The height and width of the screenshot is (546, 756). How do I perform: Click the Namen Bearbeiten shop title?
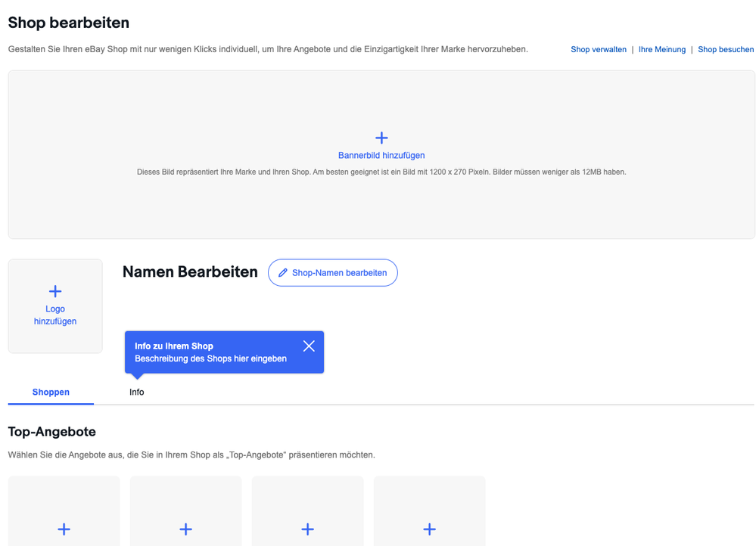190,271
